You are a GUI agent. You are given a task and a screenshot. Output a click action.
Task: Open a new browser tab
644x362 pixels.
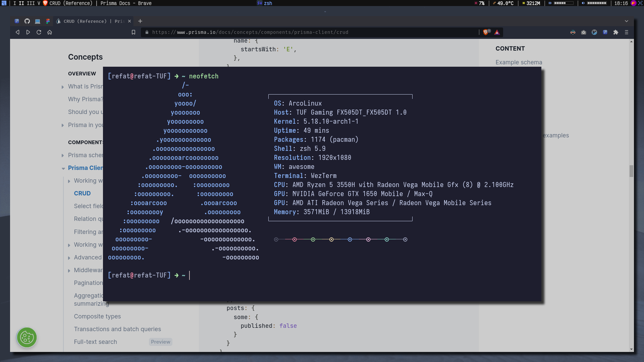tap(140, 21)
